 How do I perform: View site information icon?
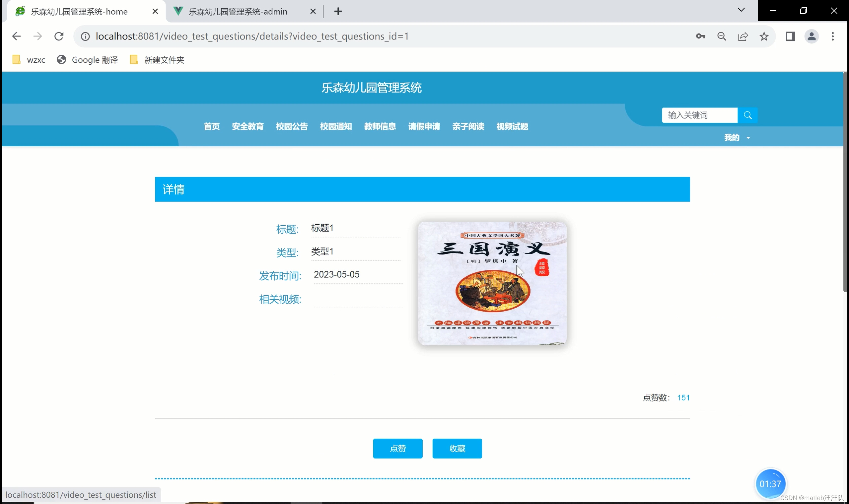coord(85,36)
